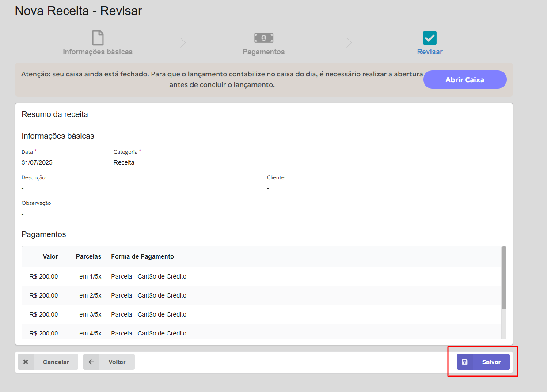Click the left arrow icon on Voltar
Screen dimensions: 547x392
(x=91, y=362)
